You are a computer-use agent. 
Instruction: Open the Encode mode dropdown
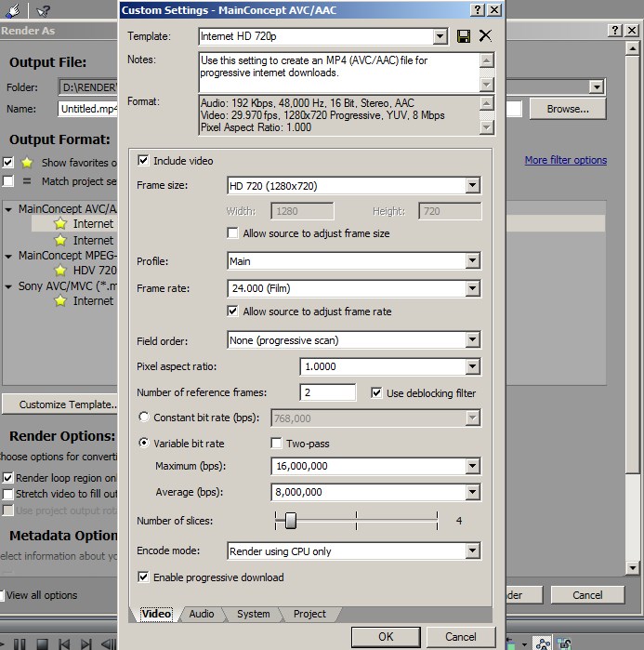point(472,551)
